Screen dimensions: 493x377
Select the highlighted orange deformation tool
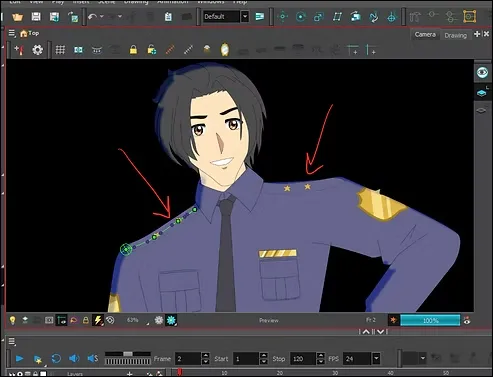click(469, 16)
